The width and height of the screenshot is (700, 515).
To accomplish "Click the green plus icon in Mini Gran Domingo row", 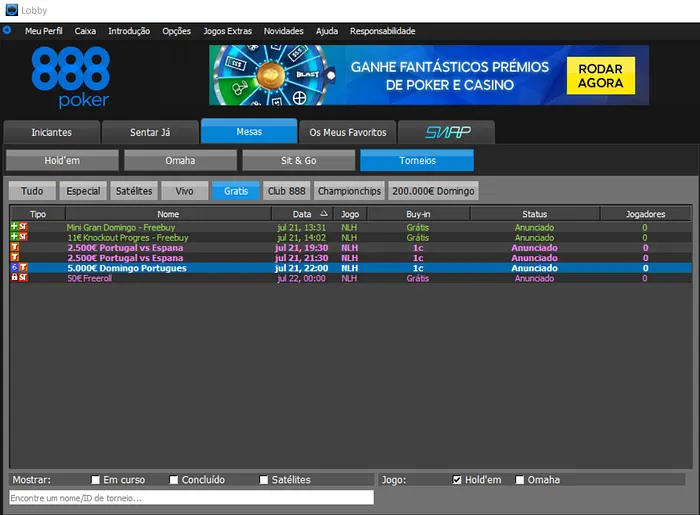I will (x=14, y=227).
